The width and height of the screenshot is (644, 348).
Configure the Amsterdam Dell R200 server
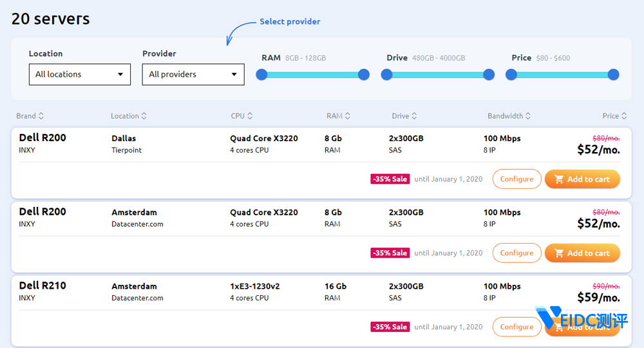(516, 253)
